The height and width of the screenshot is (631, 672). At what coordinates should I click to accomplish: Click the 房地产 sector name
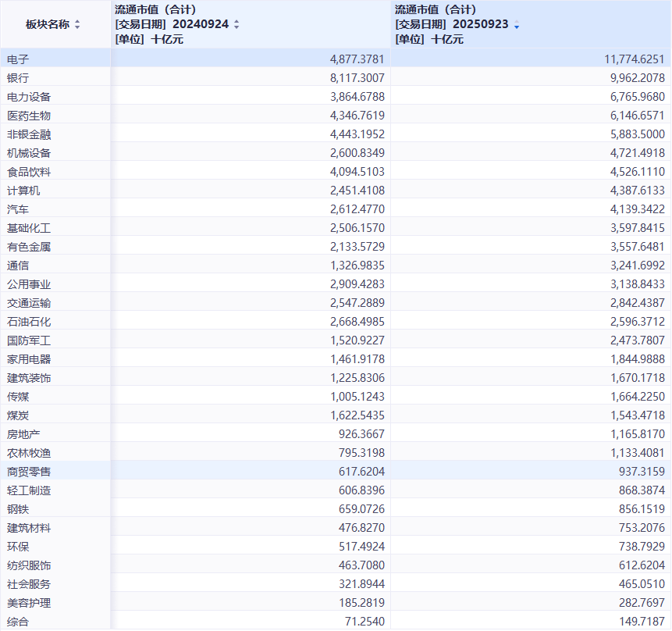(23, 434)
